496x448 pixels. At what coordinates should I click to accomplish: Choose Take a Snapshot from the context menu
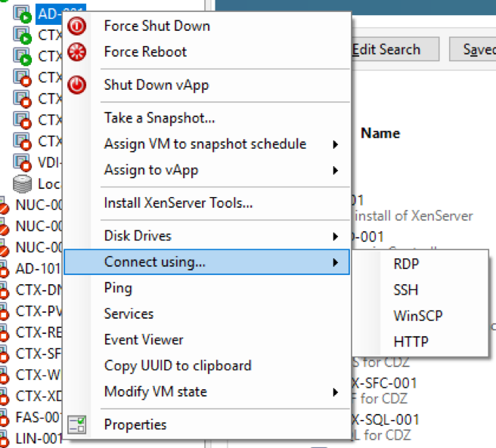coord(160,118)
